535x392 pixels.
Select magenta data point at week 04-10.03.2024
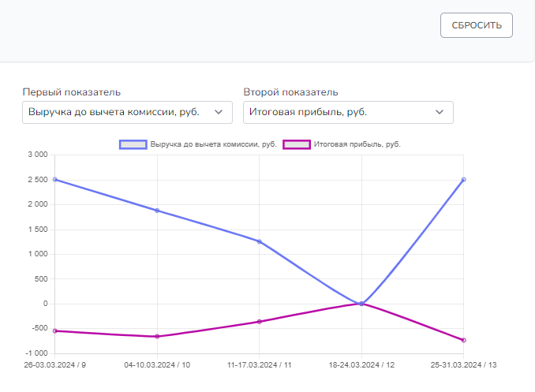click(157, 336)
